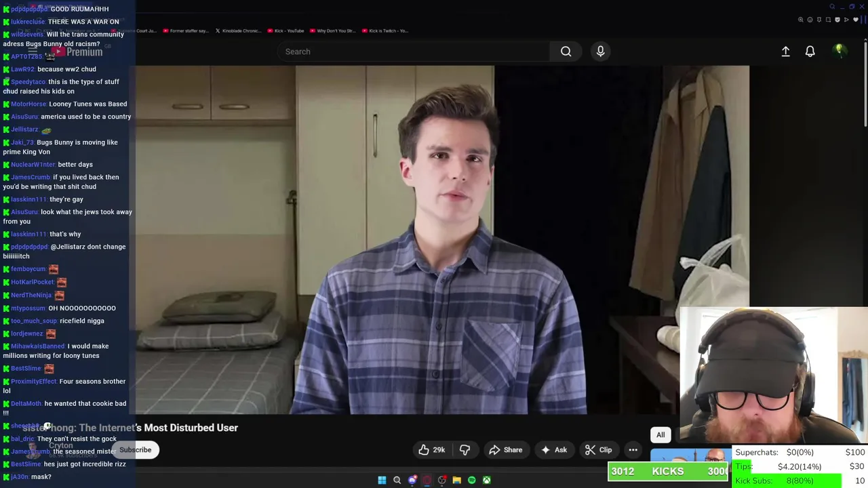This screenshot has height=488, width=868.
Task: Click the YouTube search magnifier button
Action: 566,52
